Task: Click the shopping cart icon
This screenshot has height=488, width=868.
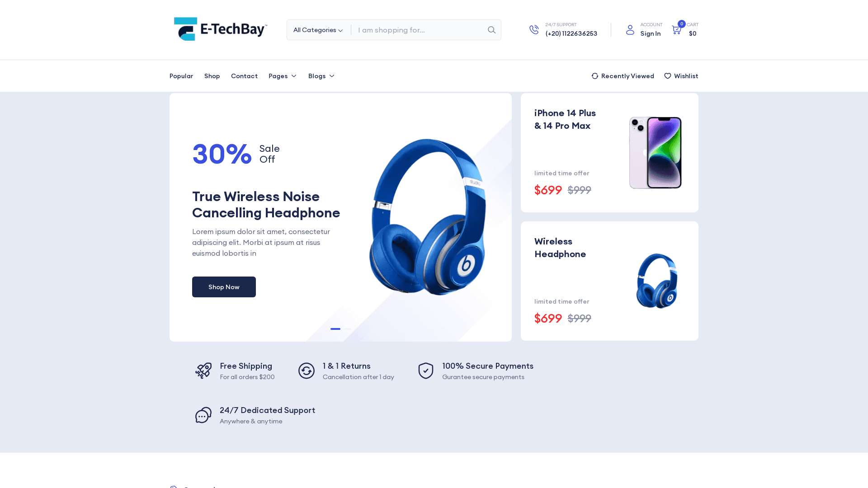Action: (677, 29)
